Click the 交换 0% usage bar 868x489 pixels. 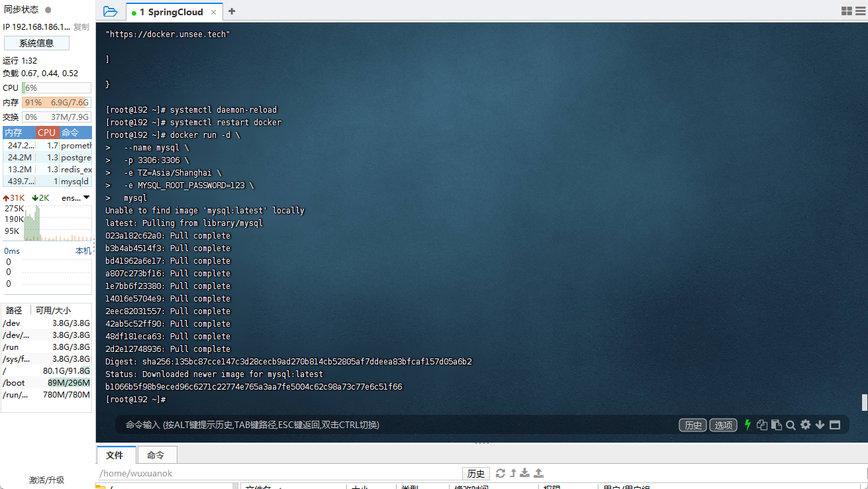click(57, 117)
